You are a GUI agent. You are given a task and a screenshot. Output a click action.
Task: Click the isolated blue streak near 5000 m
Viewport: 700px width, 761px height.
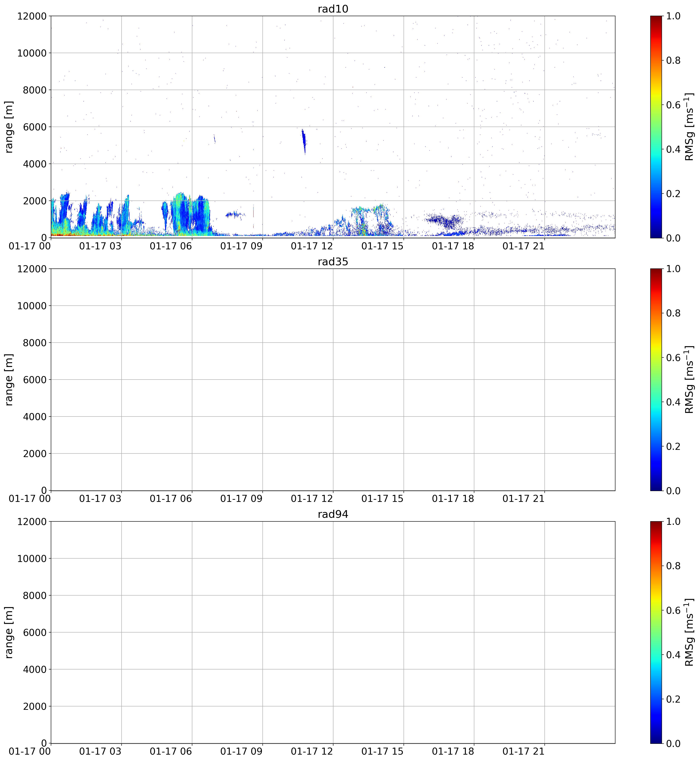coord(304,142)
